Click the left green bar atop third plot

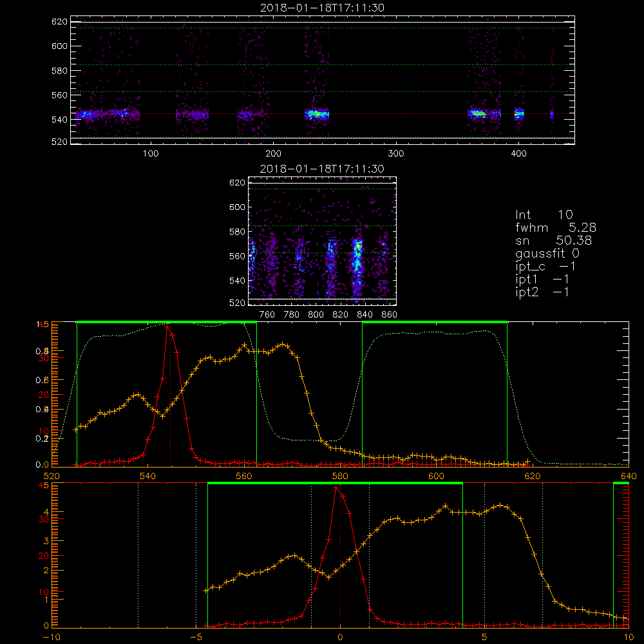point(167,323)
